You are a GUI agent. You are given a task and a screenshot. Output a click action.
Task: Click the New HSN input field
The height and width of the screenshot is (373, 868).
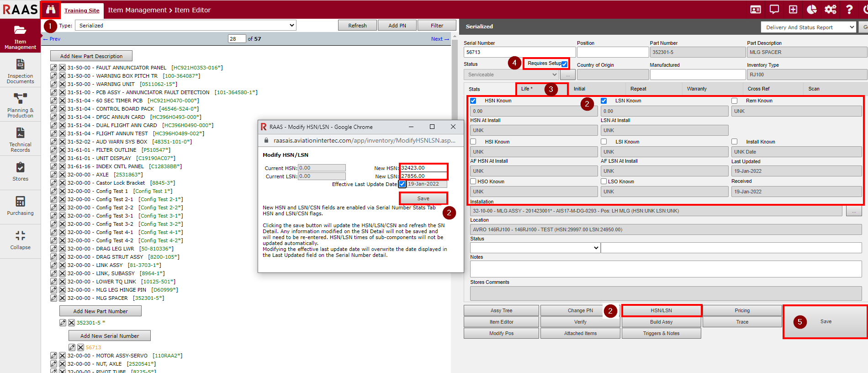click(x=423, y=168)
